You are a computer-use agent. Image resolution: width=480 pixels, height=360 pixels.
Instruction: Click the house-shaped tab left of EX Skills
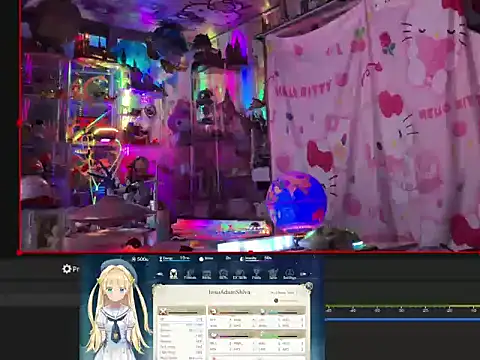(223, 274)
